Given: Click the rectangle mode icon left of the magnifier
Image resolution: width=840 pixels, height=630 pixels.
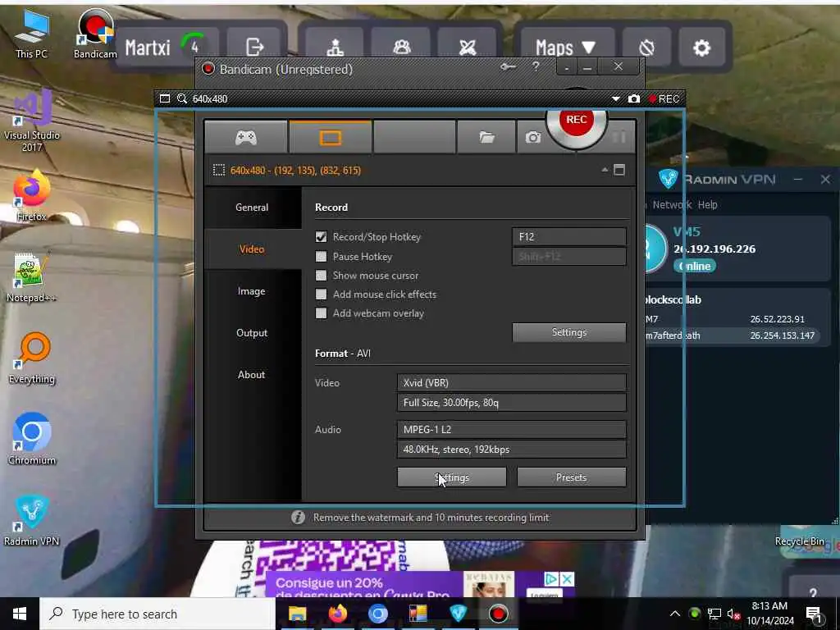Looking at the screenshot, I should (165, 98).
